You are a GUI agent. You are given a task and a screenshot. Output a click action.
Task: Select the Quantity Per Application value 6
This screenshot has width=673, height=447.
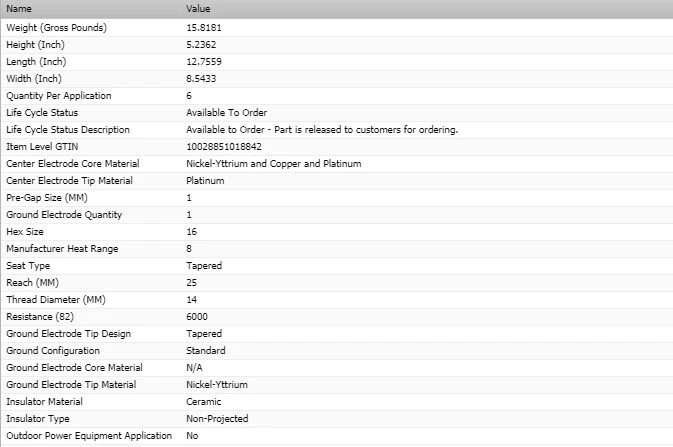pyautogui.click(x=189, y=96)
